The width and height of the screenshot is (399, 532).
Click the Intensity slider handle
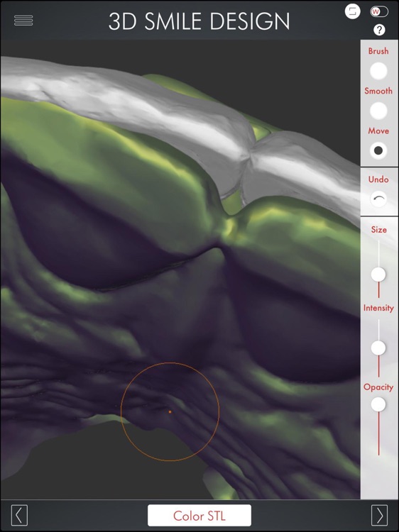[x=378, y=348]
